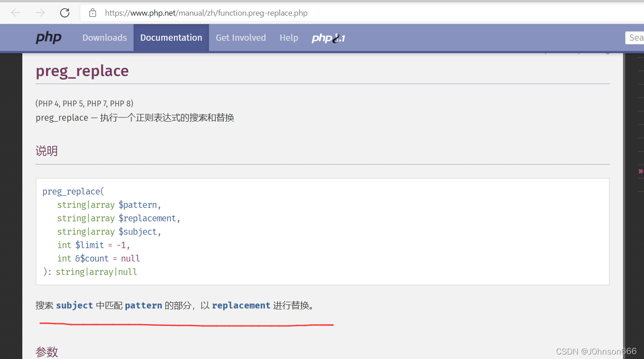Screen dimensions: 644x359
Task: Click the int type before $limit
Action: click(x=64, y=245)
